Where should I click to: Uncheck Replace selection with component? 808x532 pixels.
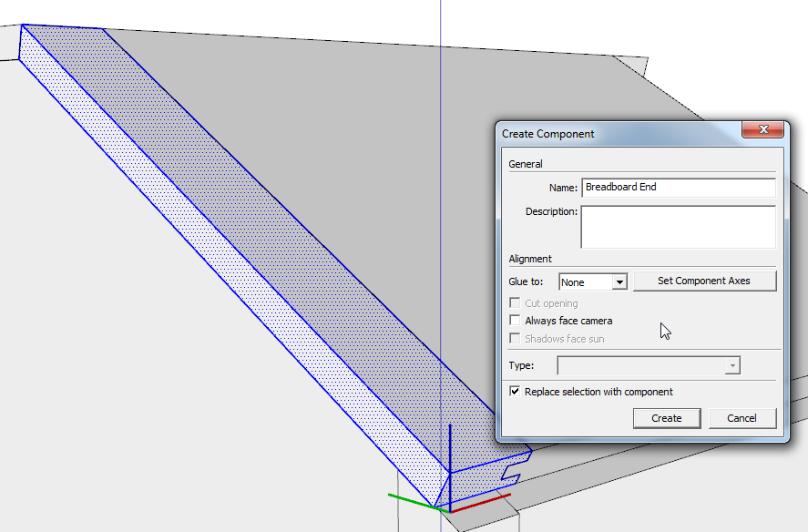pos(515,392)
